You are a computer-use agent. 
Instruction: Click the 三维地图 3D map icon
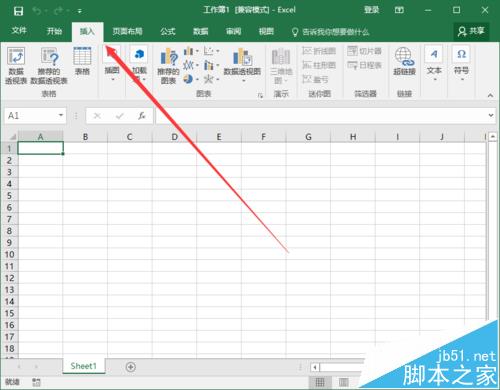pos(281,57)
